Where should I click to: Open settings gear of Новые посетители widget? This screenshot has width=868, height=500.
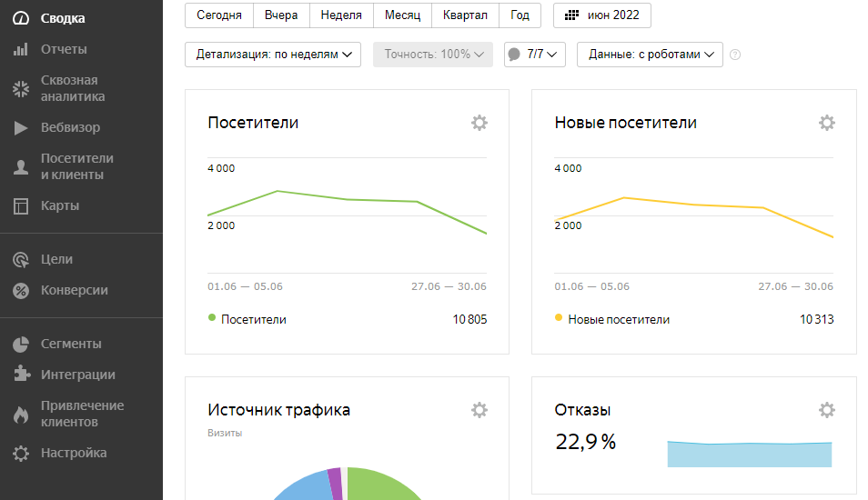coord(826,122)
